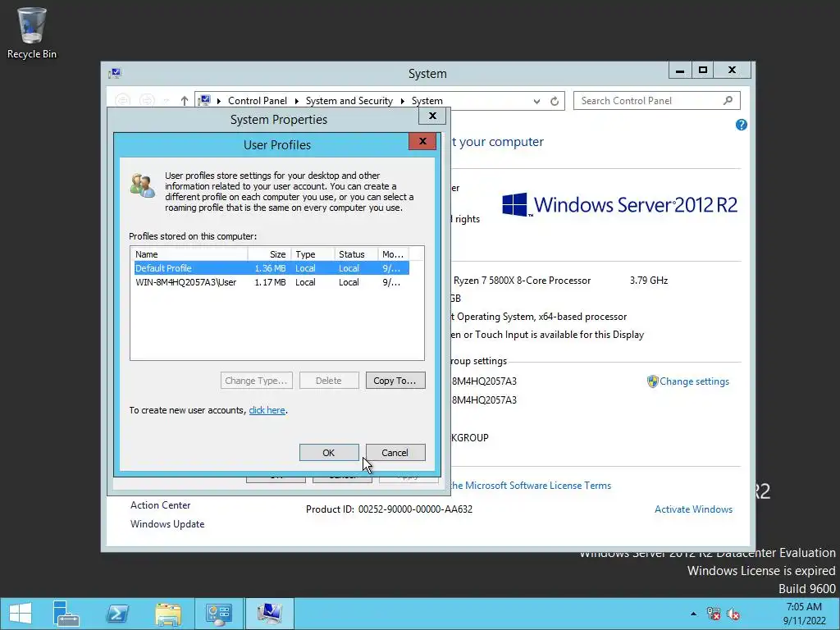
Task: Click the Start button on the taskbar
Action: tap(21, 614)
